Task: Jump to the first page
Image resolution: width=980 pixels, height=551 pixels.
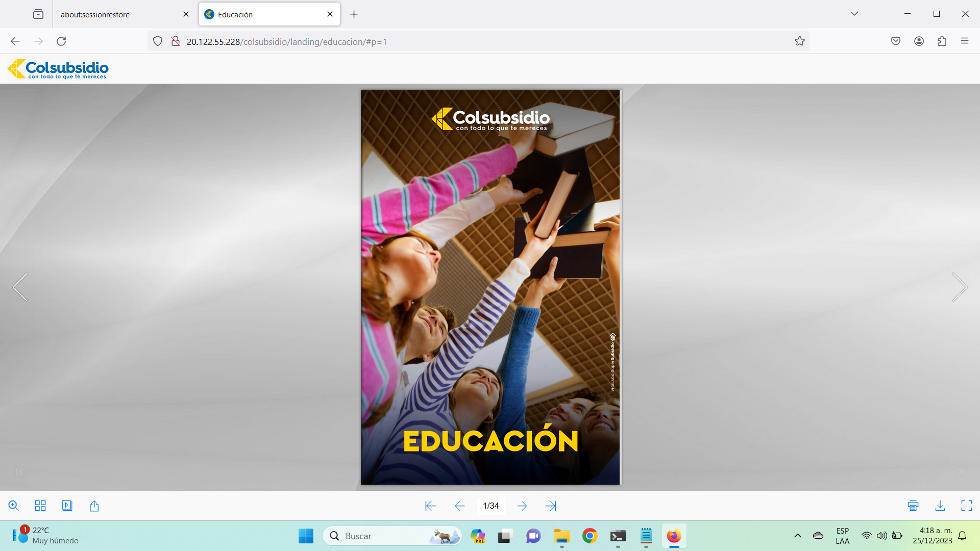Action: pos(430,506)
